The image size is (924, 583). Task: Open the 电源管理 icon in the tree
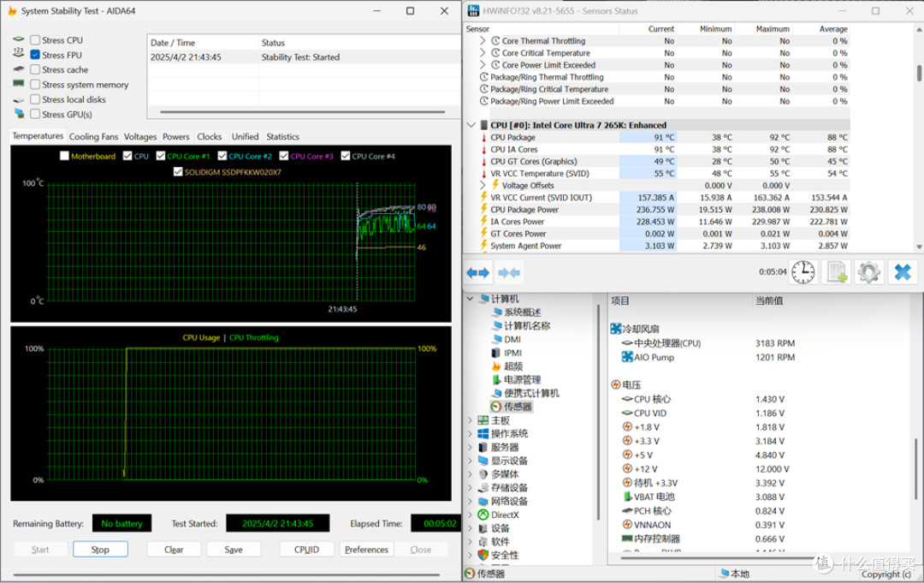pyautogui.click(x=497, y=379)
